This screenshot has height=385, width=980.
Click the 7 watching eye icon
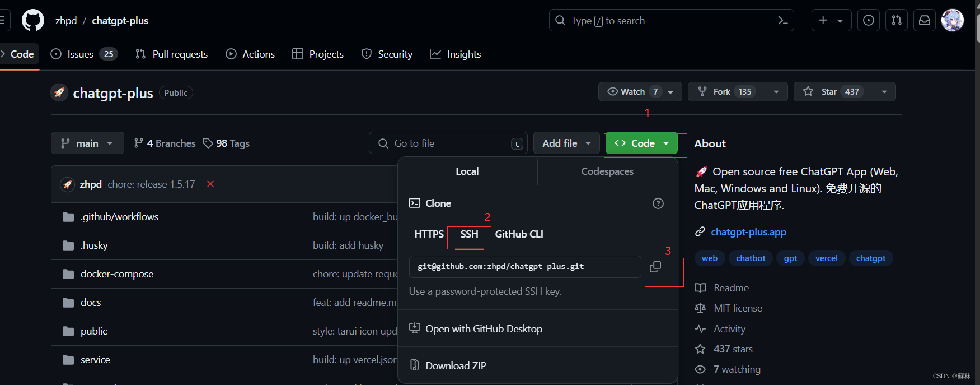700,369
